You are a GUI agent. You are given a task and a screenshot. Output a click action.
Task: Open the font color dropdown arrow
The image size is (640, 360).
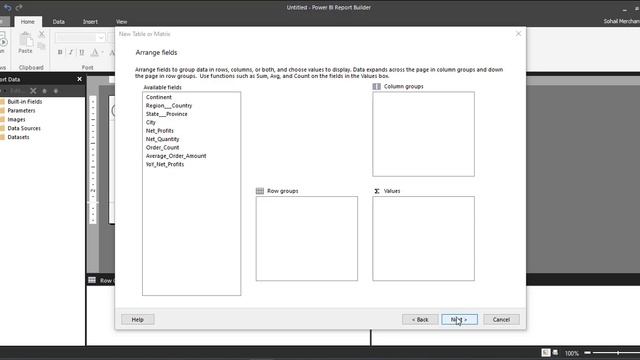102,53
